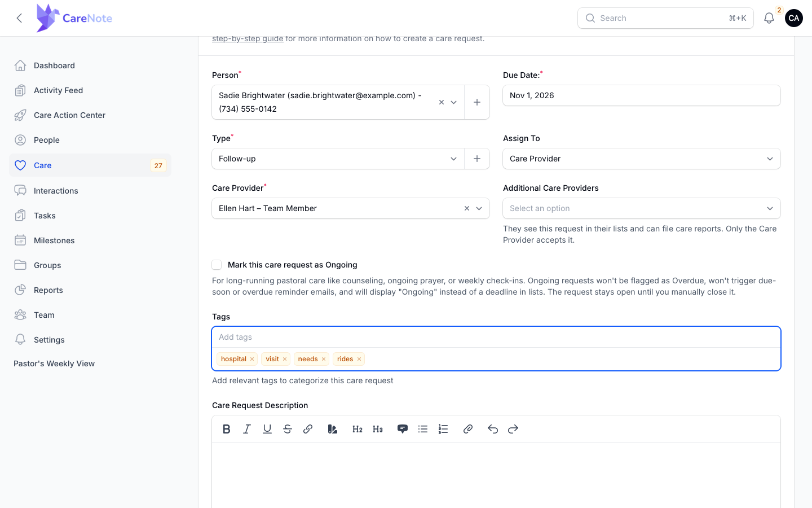812x508 pixels.
Task: Apply Heading 2 style
Action: point(358,429)
